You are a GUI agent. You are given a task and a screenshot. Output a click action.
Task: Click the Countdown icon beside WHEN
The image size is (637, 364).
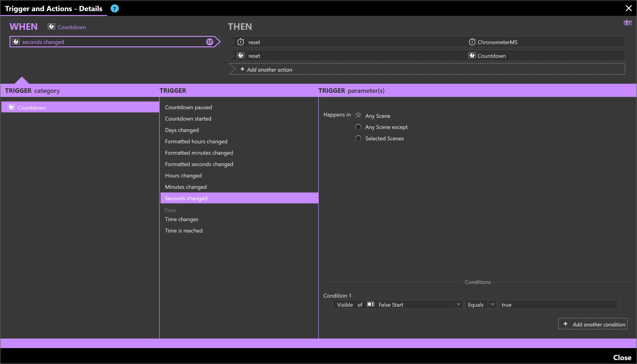(x=51, y=26)
